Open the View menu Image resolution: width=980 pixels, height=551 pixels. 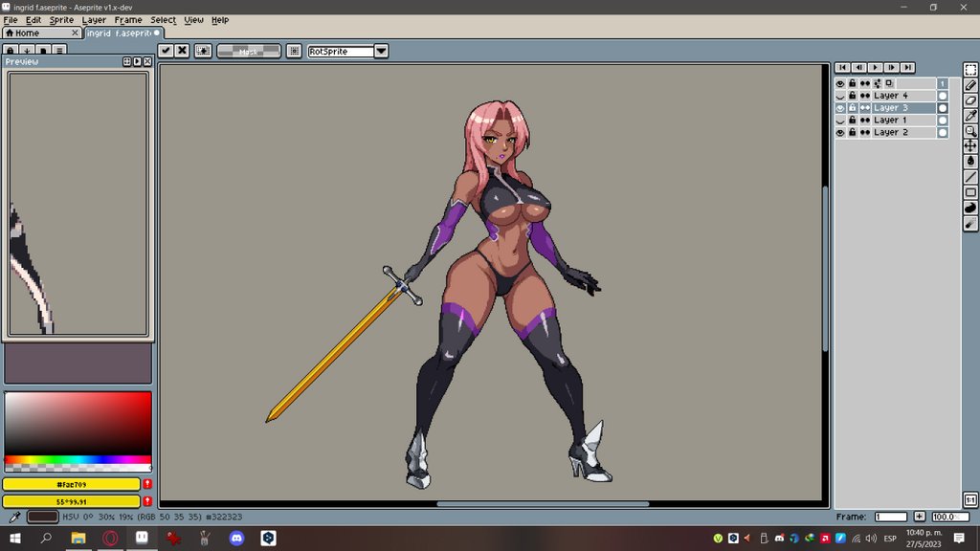coord(193,20)
